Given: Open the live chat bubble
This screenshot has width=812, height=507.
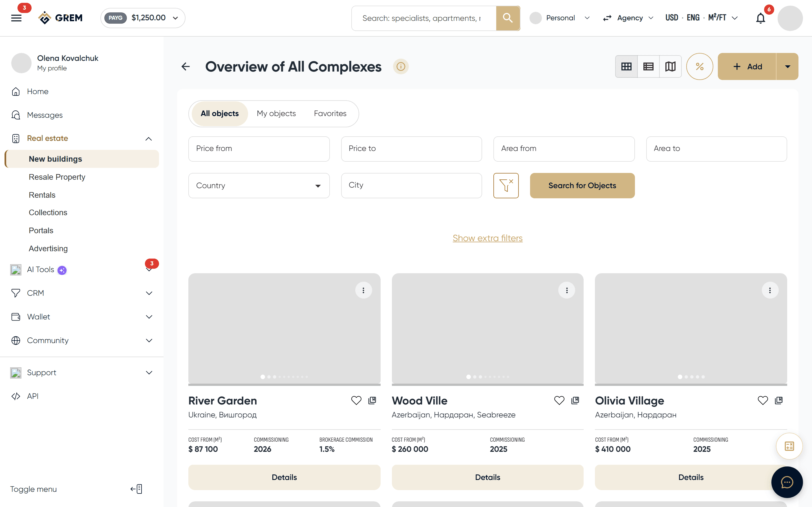Looking at the screenshot, I should [787, 482].
